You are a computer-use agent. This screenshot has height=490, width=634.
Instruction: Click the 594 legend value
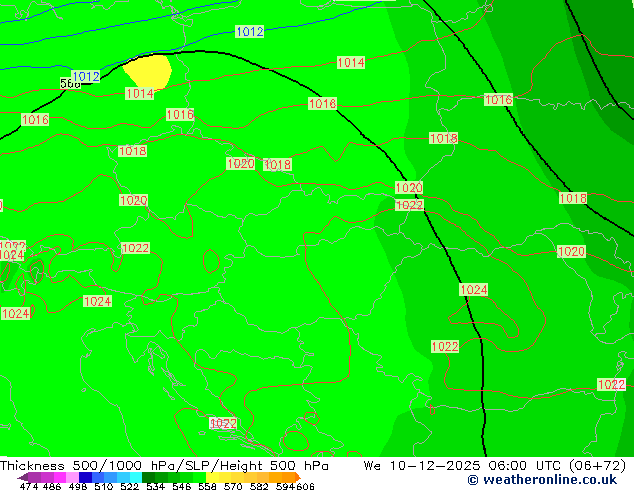click(285, 486)
